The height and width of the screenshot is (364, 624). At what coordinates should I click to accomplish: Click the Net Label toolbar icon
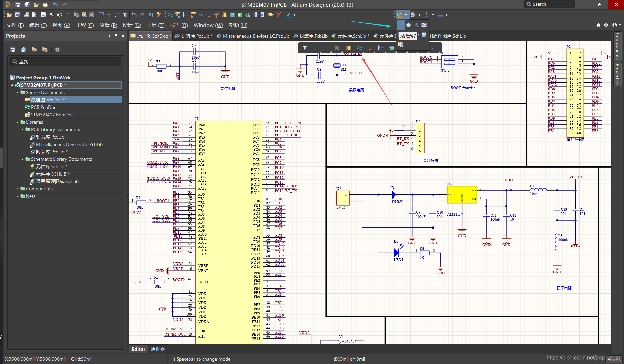[x=201, y=15]
